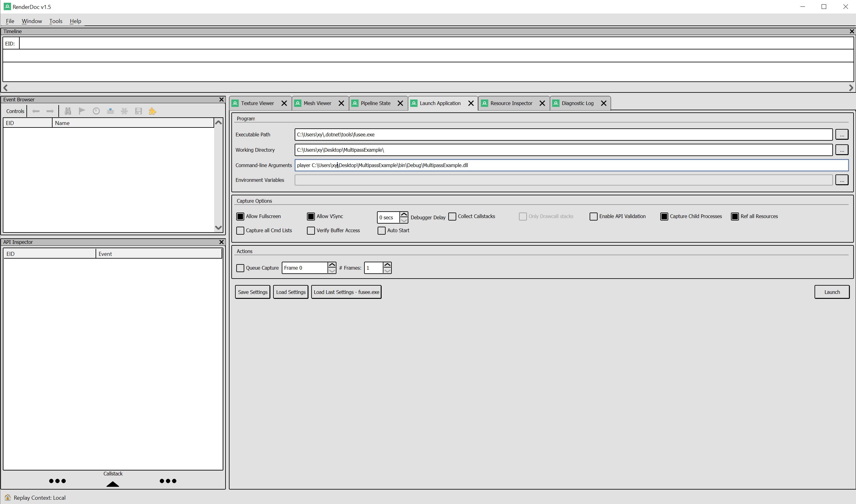Launch the configured application
Screen dimensions: 856x504
831,291
